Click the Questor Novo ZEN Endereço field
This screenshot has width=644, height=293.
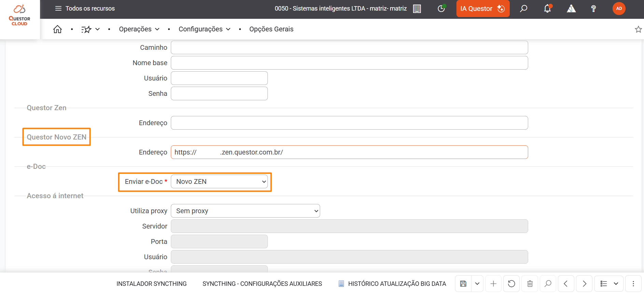[349, 152]
